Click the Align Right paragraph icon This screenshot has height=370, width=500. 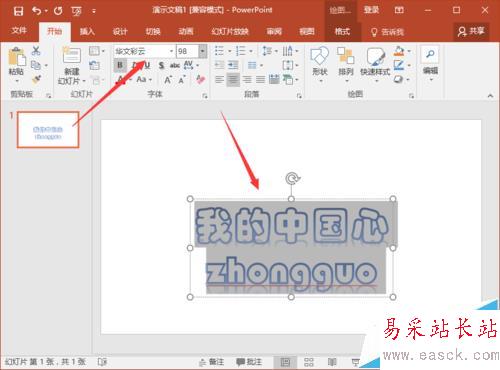click(x=247, y=80)
